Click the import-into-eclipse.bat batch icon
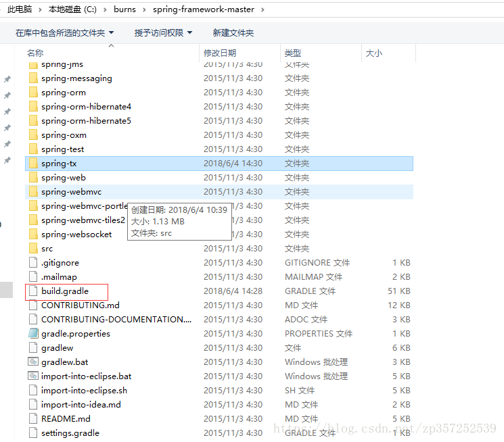 click(33, 376)
